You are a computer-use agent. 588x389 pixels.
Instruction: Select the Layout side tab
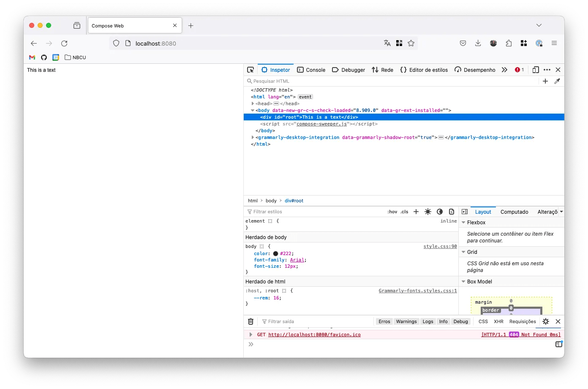483,212
